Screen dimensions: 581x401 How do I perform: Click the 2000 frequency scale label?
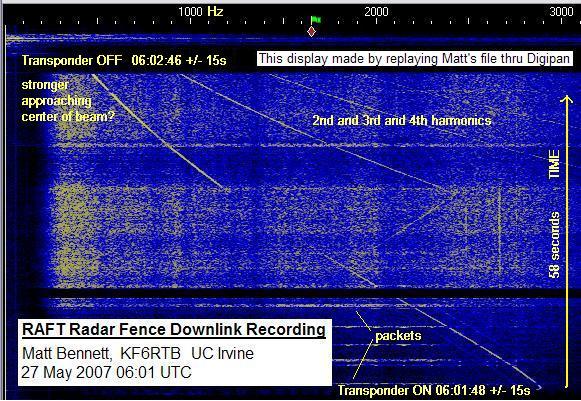[376, 12]
